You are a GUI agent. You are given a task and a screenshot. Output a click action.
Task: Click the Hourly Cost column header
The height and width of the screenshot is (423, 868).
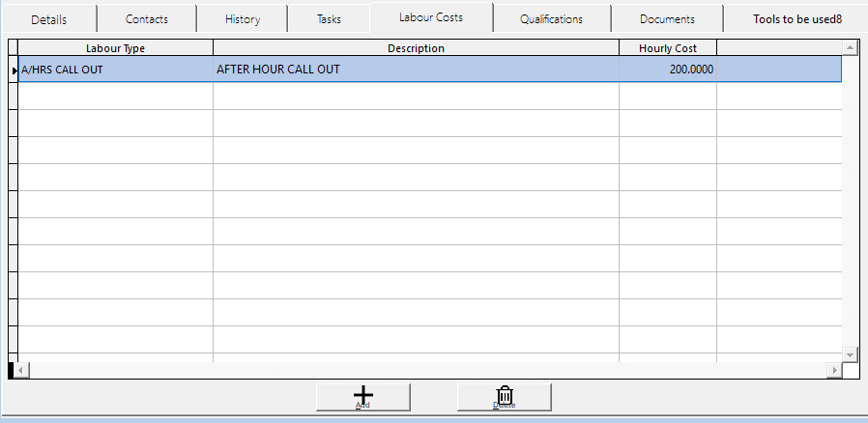pos(668,48)
